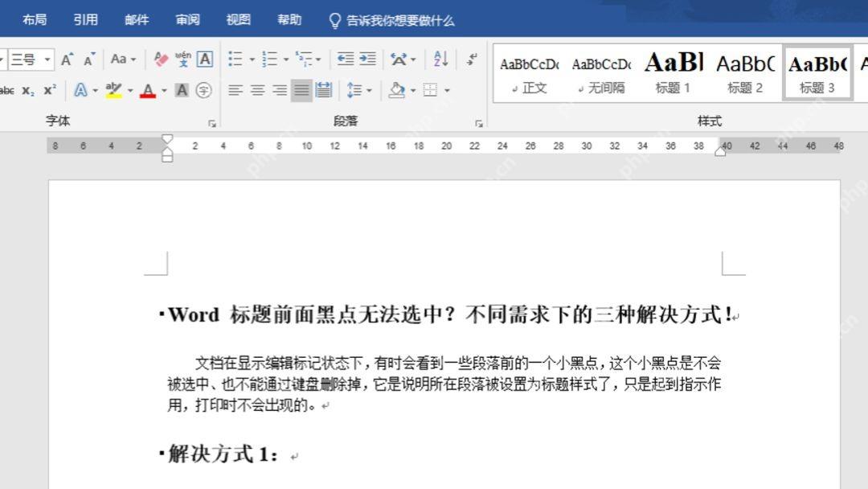868x489 pixels.
Task: Toggle subscript formatting
Action: point(27,90)
